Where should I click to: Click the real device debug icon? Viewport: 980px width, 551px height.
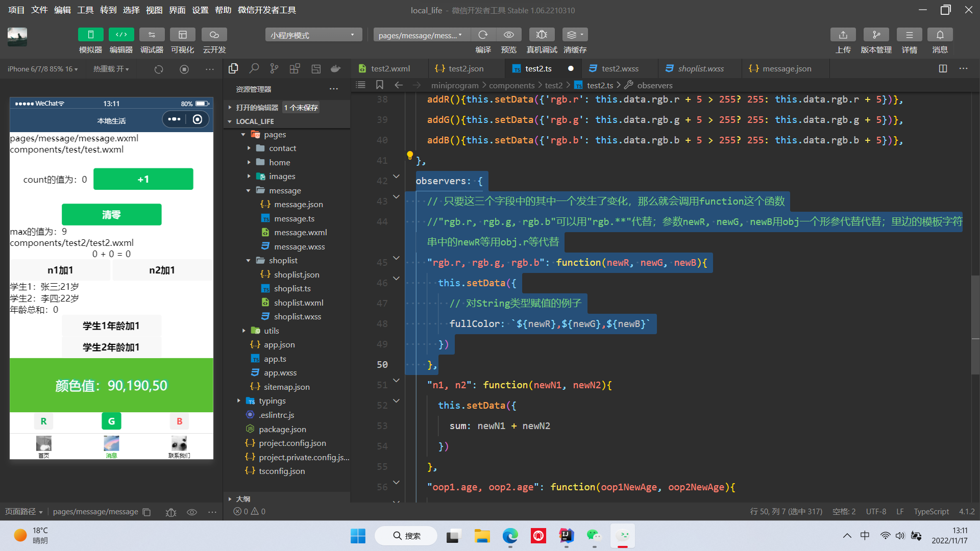pos(542,35)
